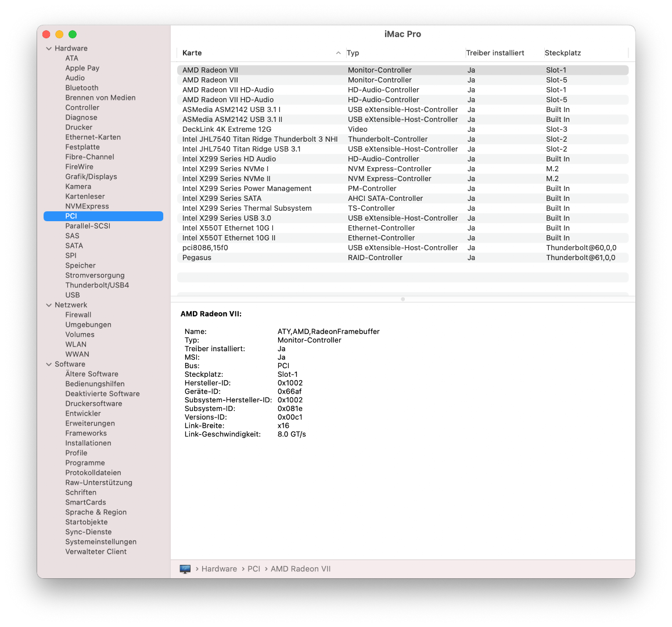Select the Intel X299 Series NVMe II row

(403, 179)
